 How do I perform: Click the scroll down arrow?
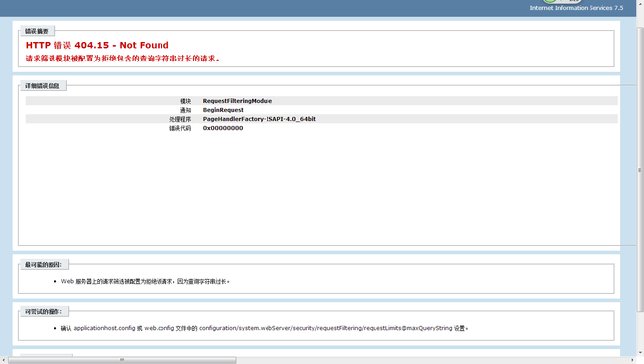coord(640,353)
